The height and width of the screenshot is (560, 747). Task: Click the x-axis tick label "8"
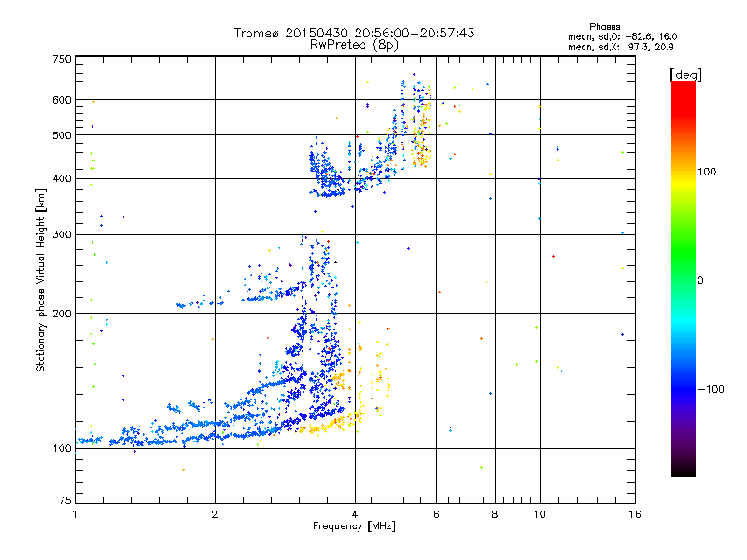click(495, 514)
